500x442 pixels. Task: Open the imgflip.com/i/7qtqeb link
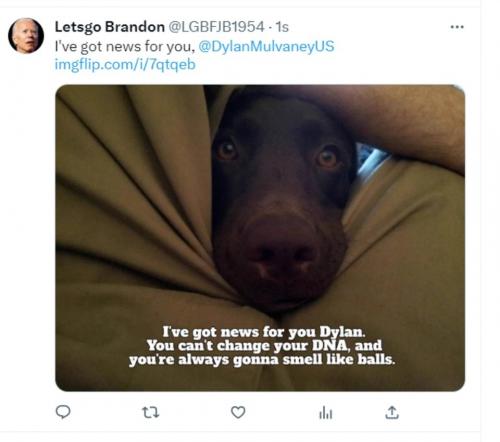(x=125, y=64)
